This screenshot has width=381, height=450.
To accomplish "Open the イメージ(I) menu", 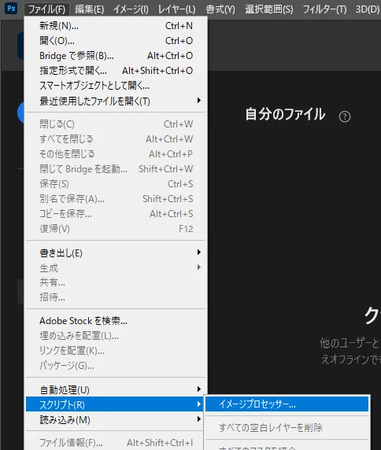I will [x=131, y=9].
